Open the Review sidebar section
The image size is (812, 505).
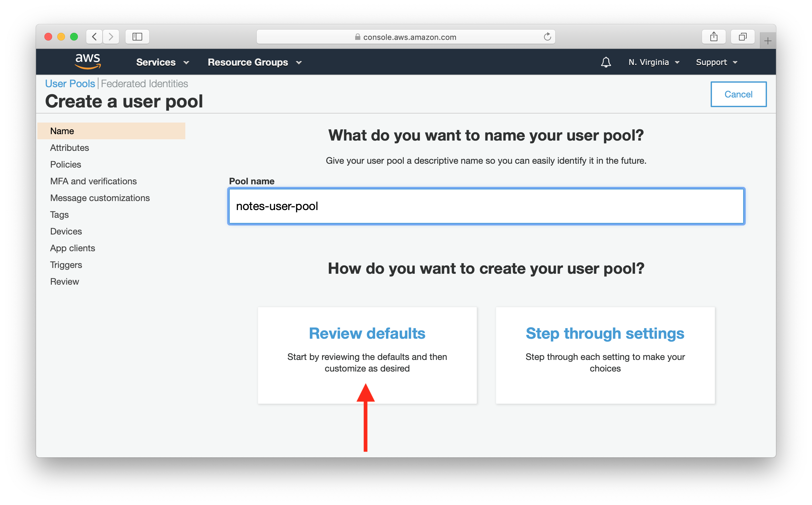pos(65,281)
